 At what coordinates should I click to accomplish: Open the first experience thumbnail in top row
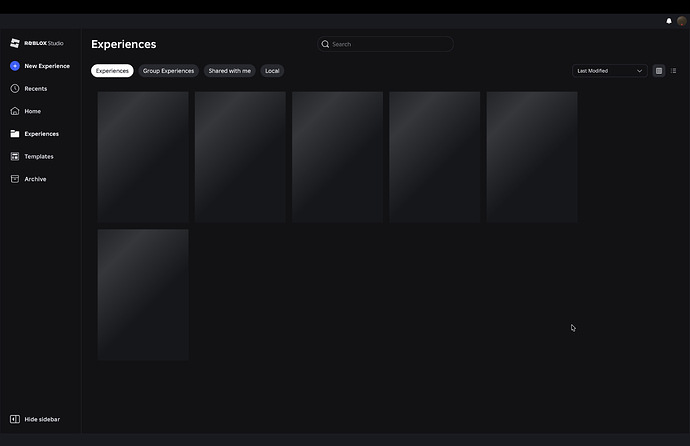click(x=143, y=157)
